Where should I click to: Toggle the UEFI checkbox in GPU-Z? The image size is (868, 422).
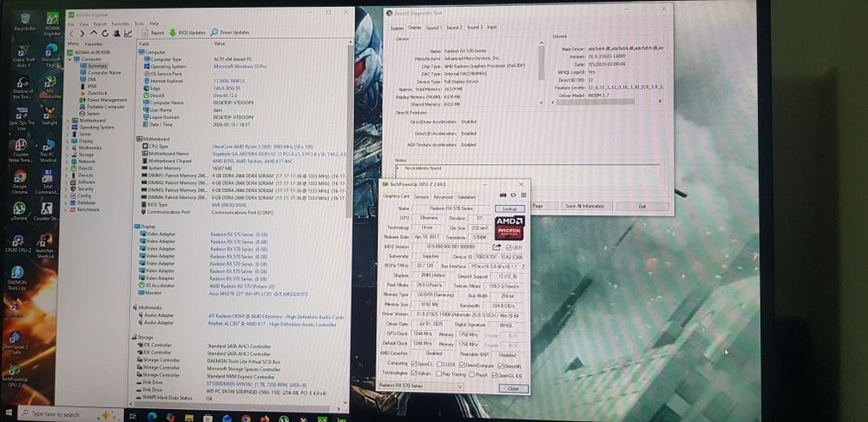pyautogui.click(x=508, y=247)
